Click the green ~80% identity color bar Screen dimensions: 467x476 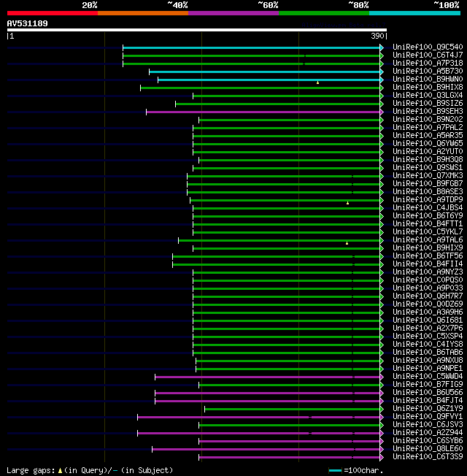point(324,13)
